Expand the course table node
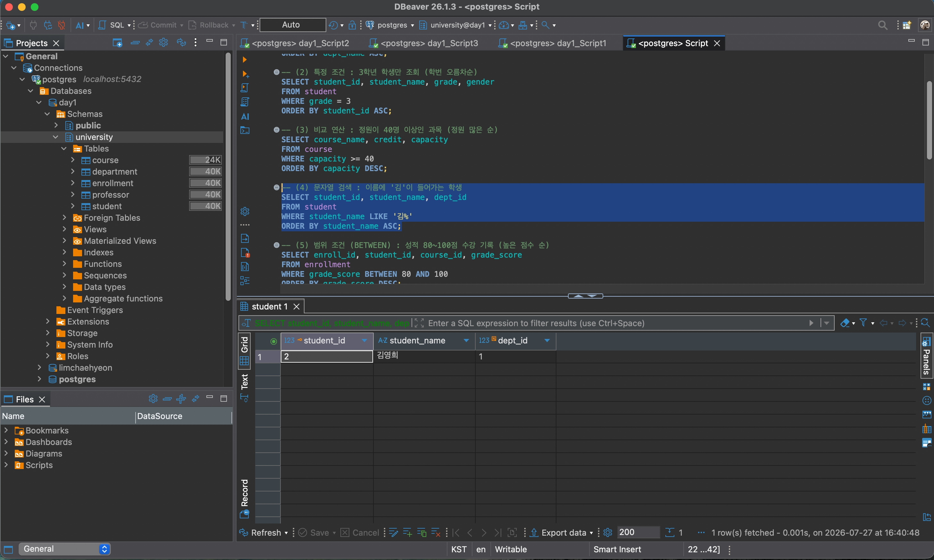934x560 pixels. click(x=72, y=160)
